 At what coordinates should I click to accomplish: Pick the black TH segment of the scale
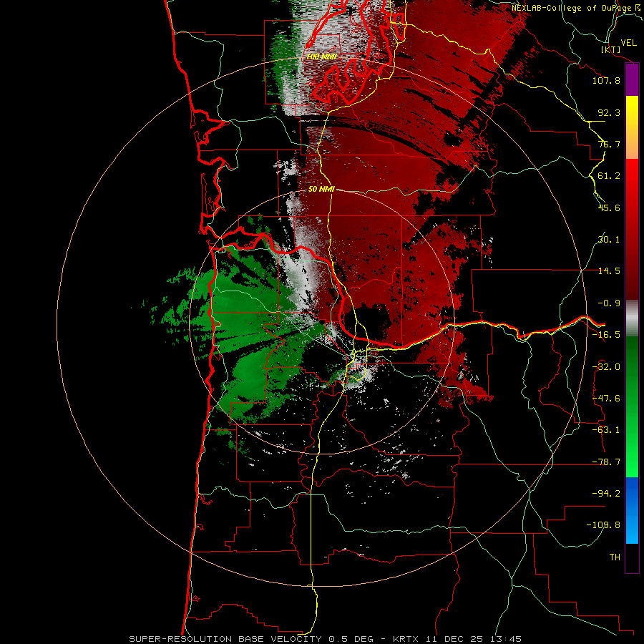(x=632, y=557)
